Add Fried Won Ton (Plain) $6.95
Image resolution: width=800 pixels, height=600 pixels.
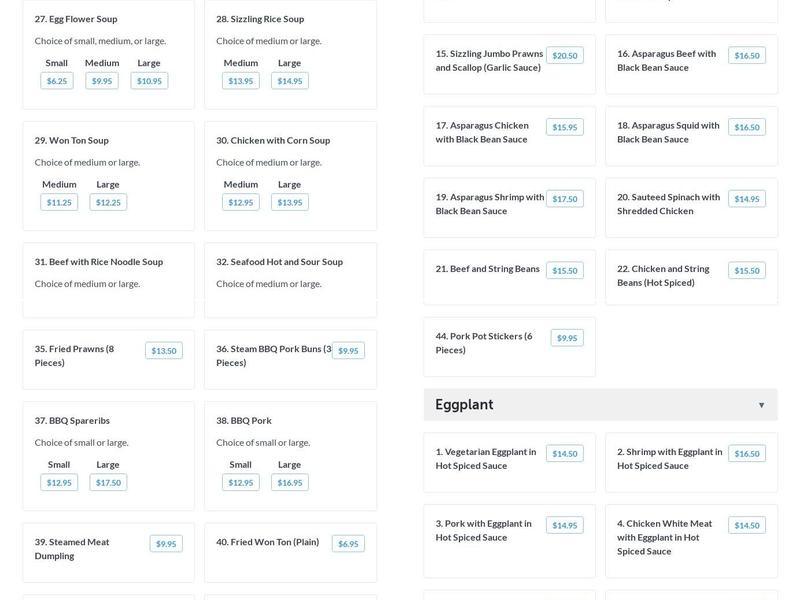tap(348, 544)
